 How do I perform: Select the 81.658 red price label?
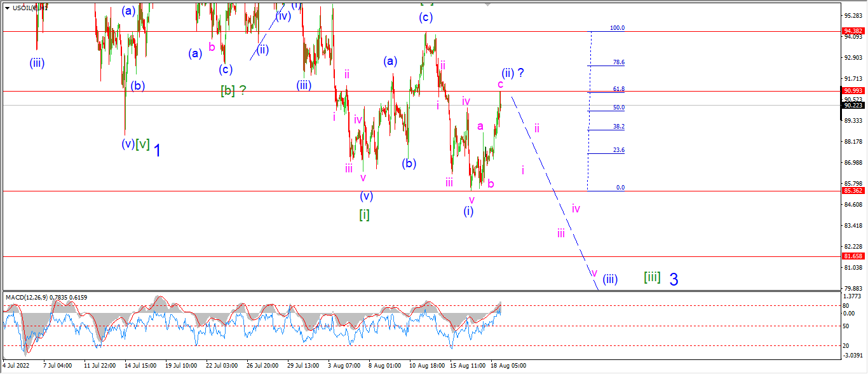click(x=852, y=256)
